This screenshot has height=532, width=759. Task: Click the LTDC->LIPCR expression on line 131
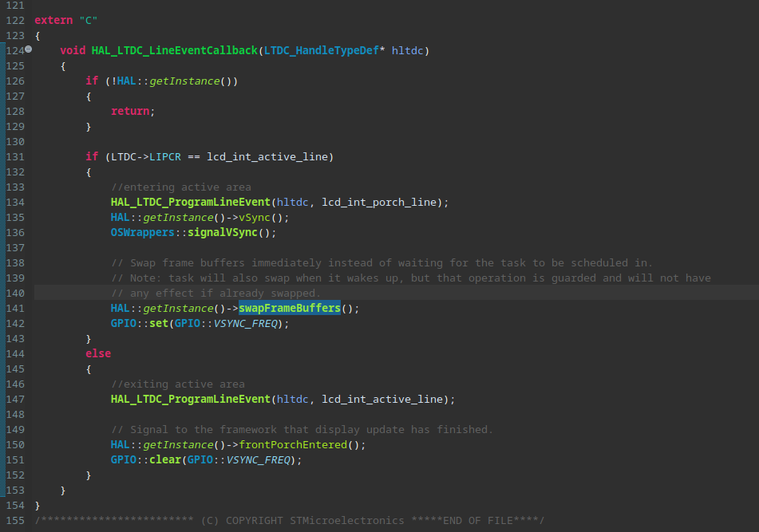tap(148, 156)
